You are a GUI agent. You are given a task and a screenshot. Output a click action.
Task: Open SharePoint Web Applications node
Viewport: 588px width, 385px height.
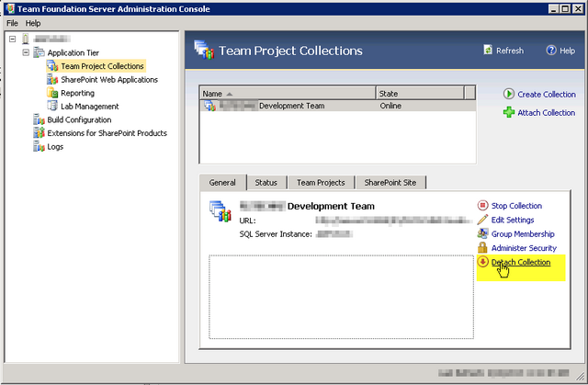(x=109, y=79)
